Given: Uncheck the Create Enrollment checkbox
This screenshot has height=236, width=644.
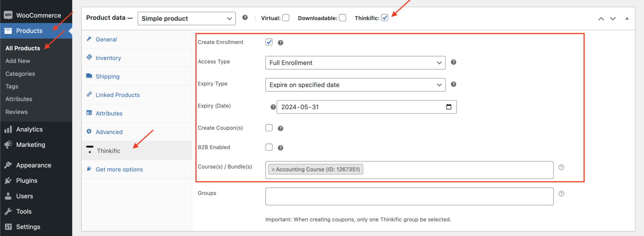Looking at the screenshot, I should click(x=269, y=42).
